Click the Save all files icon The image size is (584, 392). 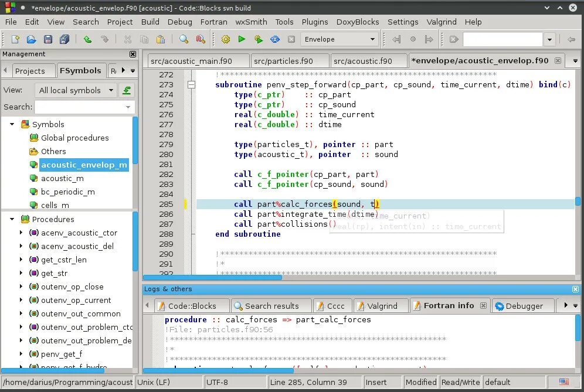tap(64, 39)
